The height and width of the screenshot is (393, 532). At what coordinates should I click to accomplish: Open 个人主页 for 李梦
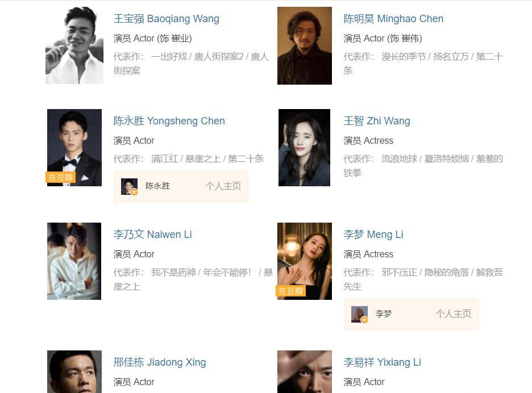[454, 314]
